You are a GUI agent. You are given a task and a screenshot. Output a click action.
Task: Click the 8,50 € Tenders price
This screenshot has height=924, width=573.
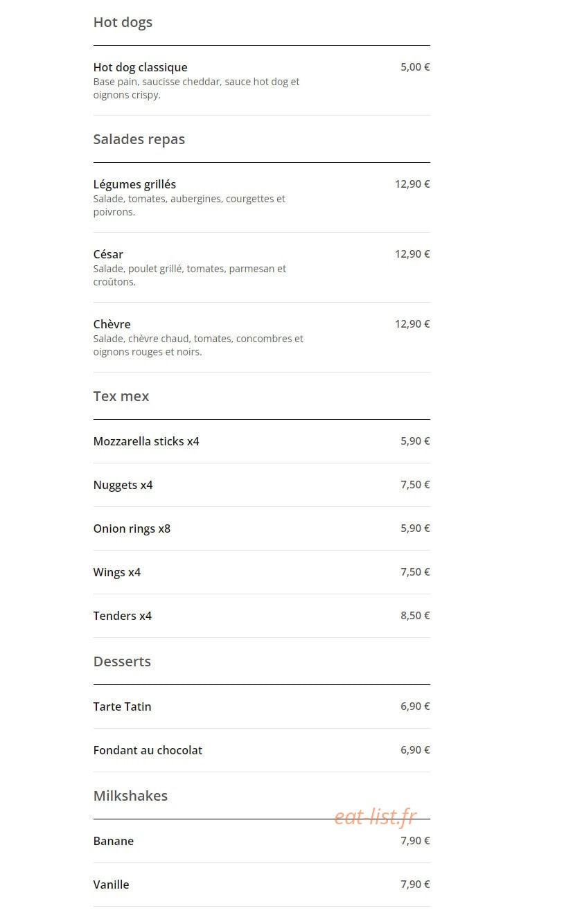[415, 615]
